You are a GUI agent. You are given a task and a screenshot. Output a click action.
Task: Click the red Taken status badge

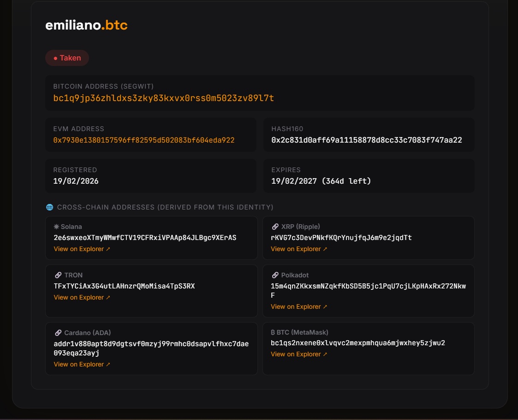coord(67,58)
